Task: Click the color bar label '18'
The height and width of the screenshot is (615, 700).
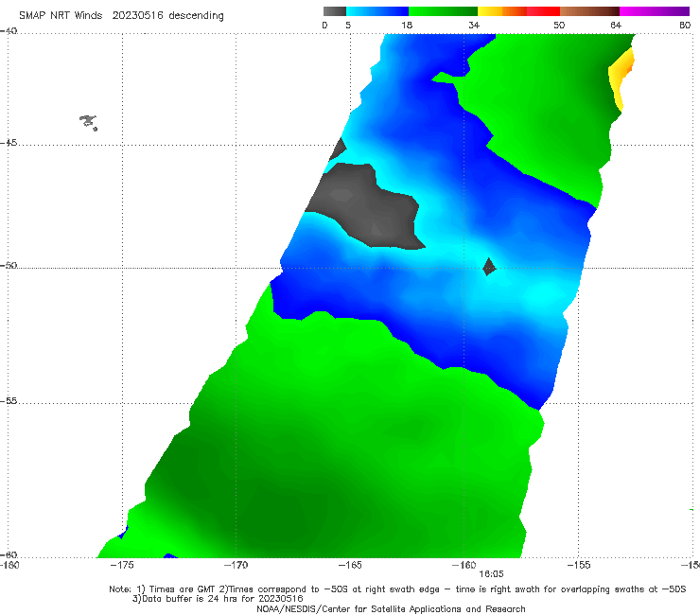Action: (x=407, y=26)
